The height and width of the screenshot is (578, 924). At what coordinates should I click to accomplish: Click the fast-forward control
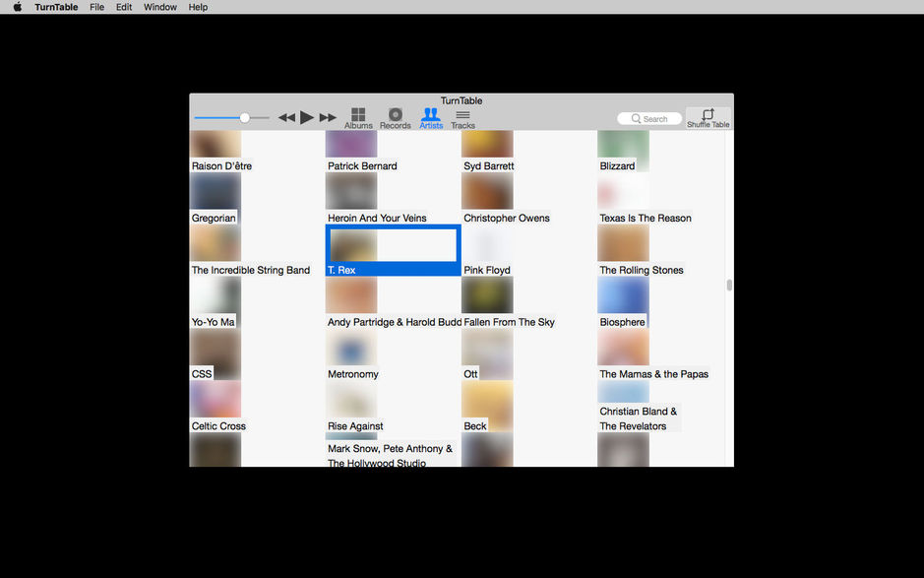(x=328, y=116)
